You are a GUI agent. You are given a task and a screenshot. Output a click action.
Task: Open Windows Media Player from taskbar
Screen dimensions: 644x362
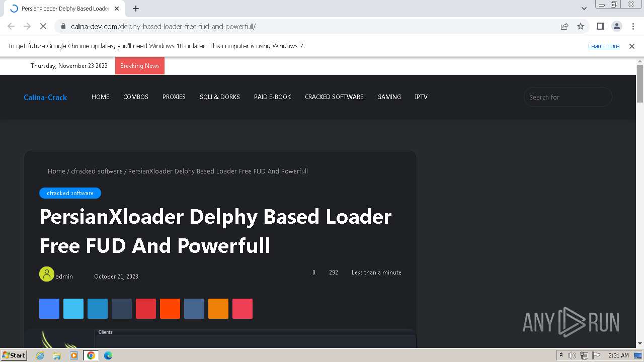pyautogui.click(x=74, y=355)
